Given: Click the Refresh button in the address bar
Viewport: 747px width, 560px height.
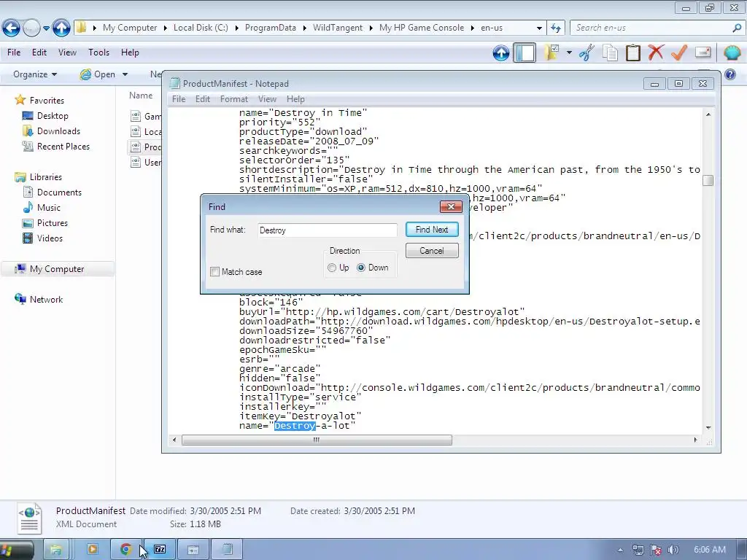Looking at the screenshot, I should (x=555, y=28).
